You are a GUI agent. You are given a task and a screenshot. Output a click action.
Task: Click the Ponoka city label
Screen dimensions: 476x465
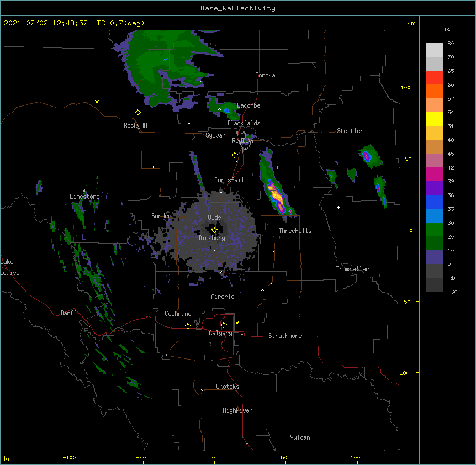click(265, 75)
